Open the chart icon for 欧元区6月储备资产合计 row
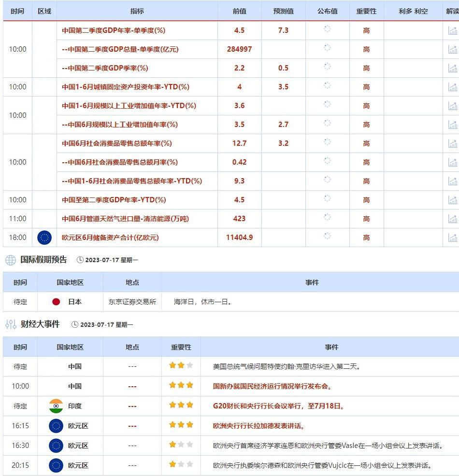This screenshot has height=476, width=459. 453,238
